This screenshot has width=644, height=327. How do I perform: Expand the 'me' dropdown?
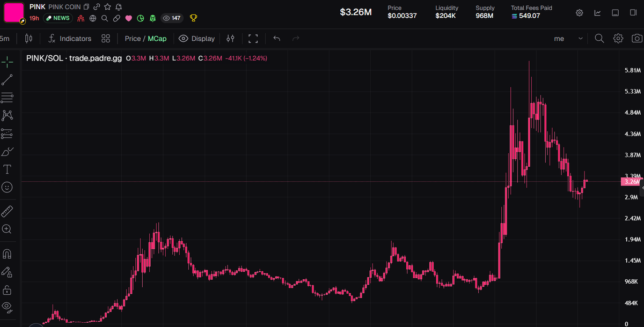[568, 39]
